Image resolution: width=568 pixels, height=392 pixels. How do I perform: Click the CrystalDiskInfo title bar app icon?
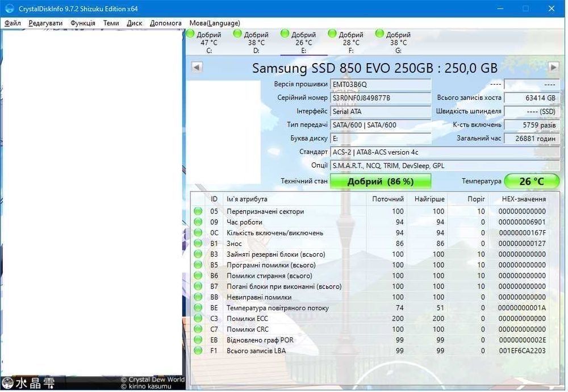[10, 9]
